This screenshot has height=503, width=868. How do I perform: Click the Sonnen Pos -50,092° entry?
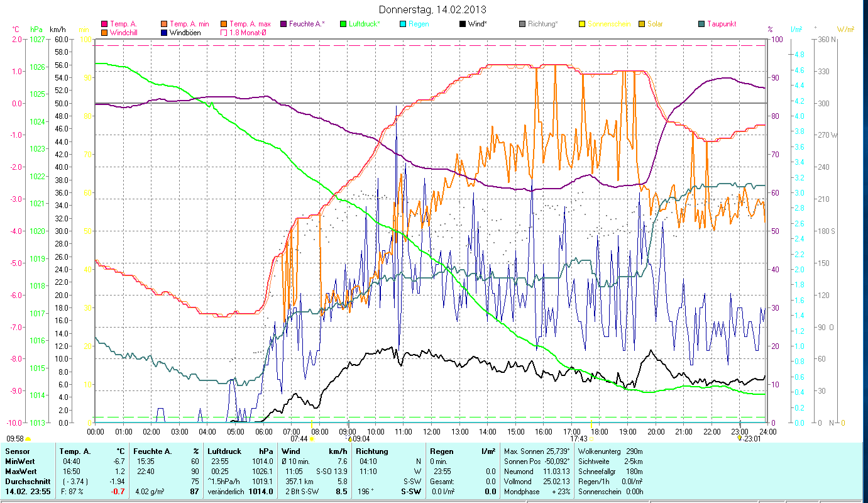coord(538,462)
